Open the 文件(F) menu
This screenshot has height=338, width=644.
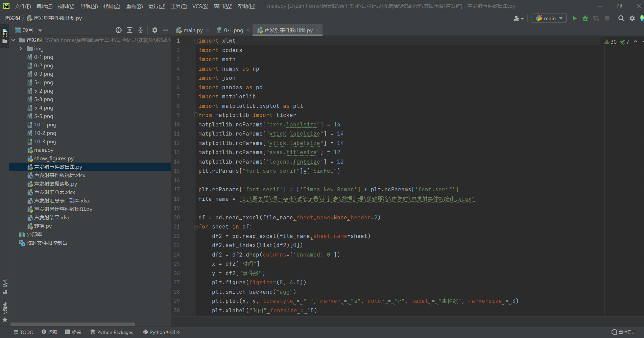pos(23,6)
